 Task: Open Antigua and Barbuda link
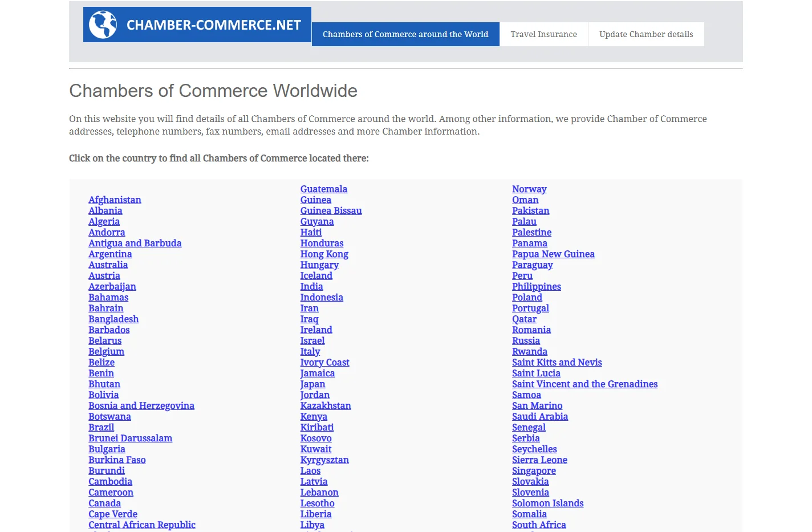135,243
